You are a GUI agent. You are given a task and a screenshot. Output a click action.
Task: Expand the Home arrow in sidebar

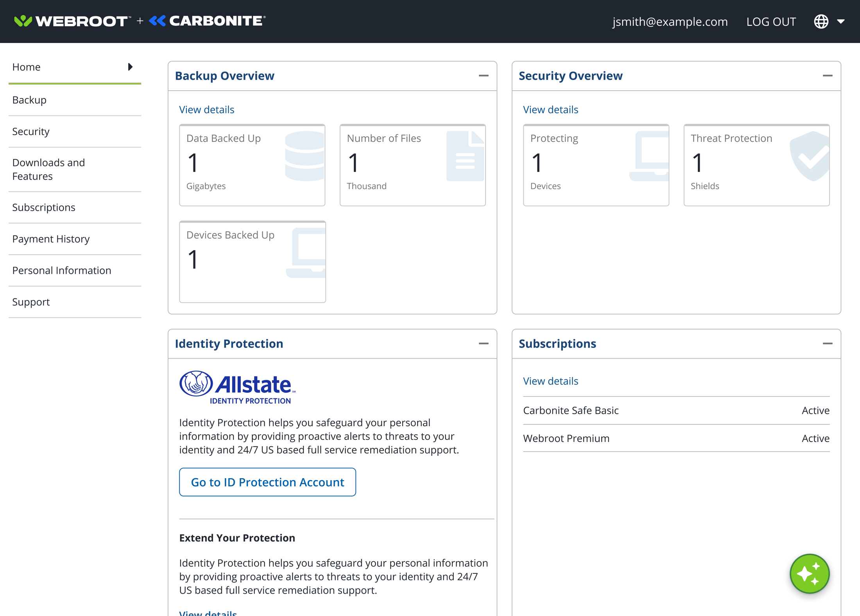click(x=130, y=67)
